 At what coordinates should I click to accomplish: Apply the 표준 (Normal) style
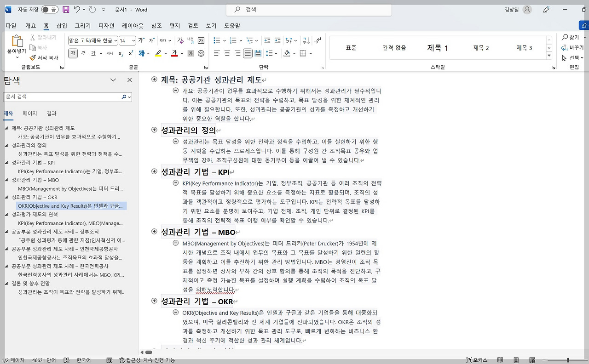(x=351, y=48)
